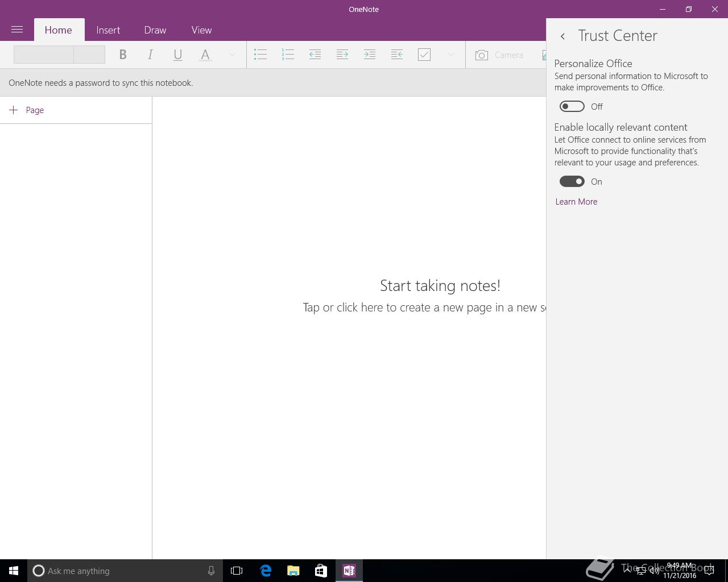Open the hamburger navigation menu
728x582 pixels.
point(17,30)
